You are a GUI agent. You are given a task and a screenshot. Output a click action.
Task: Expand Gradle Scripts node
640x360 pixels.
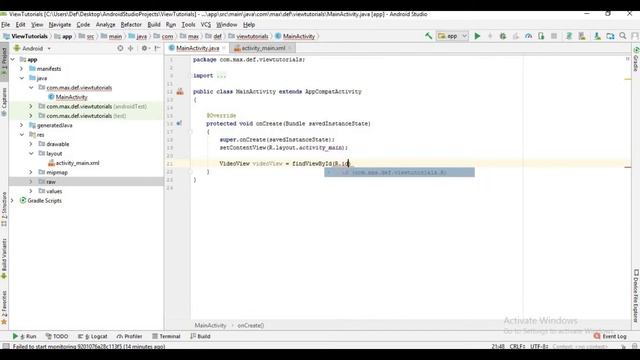pos(13,200)
